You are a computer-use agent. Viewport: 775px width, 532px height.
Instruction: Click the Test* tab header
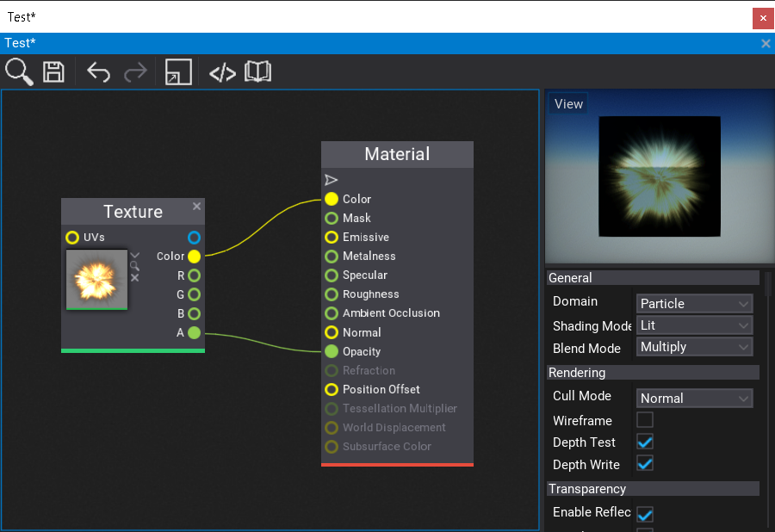click(x=19, y=42)
